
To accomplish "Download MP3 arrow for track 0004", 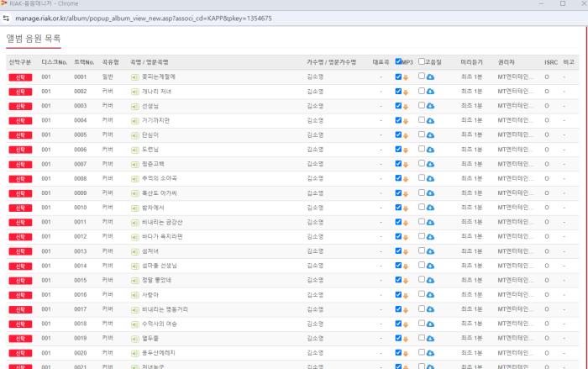I will point(406,121).
